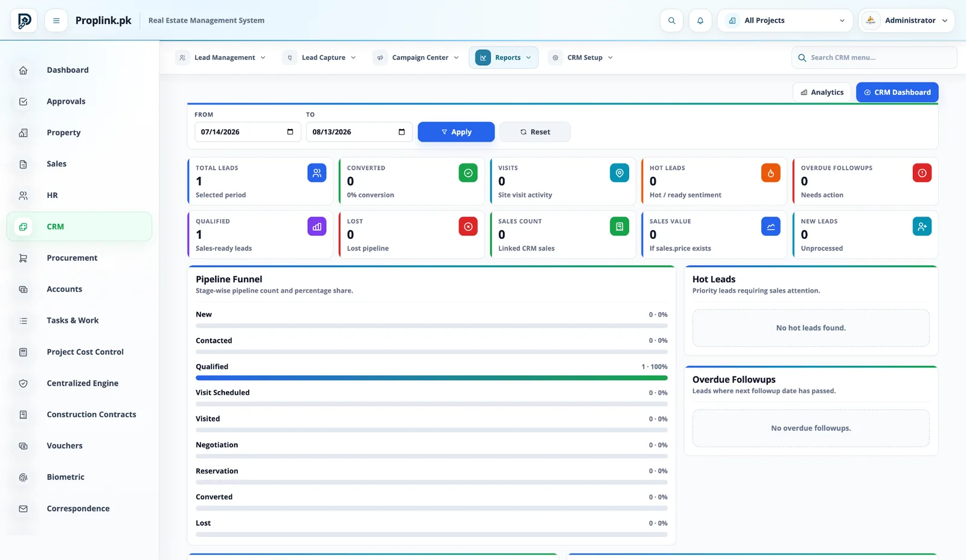
Task: Click the Accounts icon in sidebar
Action: coord(23,290)
